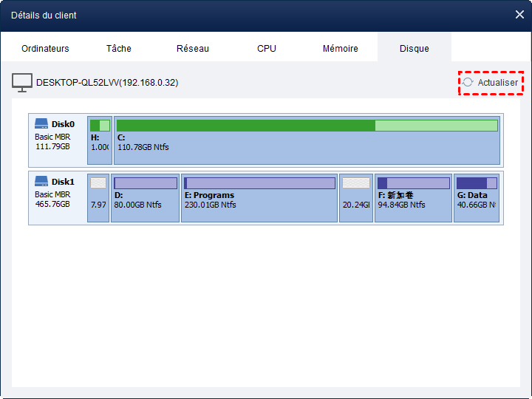This screenshot has height=399, width=532.
Task: Click the Disk1 drive icon
Action: 41,181
